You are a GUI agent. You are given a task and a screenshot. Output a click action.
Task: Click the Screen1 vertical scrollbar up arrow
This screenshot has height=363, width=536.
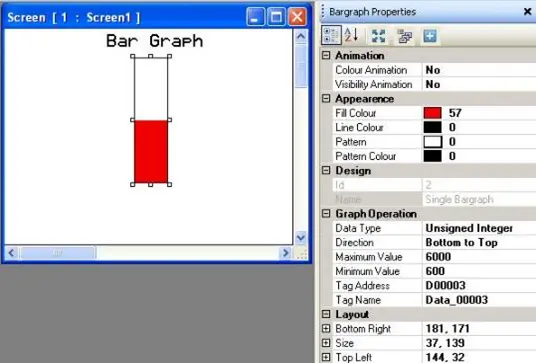tap(301, 36)
